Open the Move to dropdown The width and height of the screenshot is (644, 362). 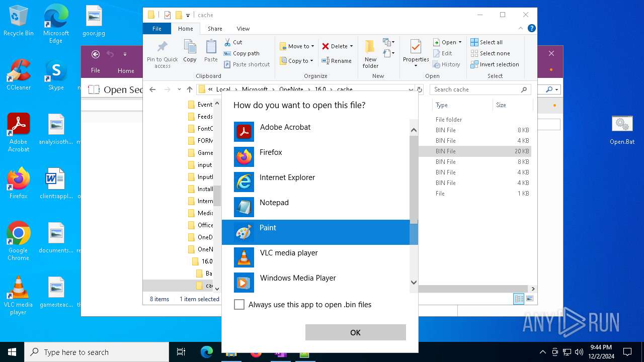click(297, 46)
